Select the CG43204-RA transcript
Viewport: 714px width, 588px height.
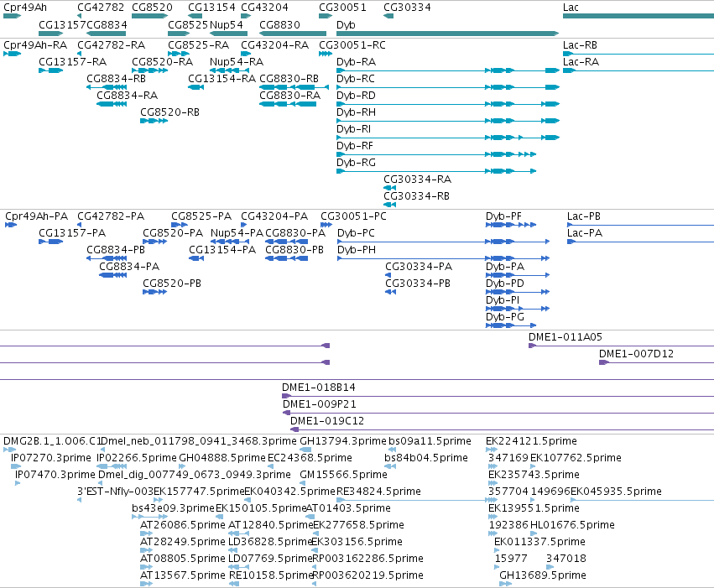pyautogui.click(x=274, y=45)
